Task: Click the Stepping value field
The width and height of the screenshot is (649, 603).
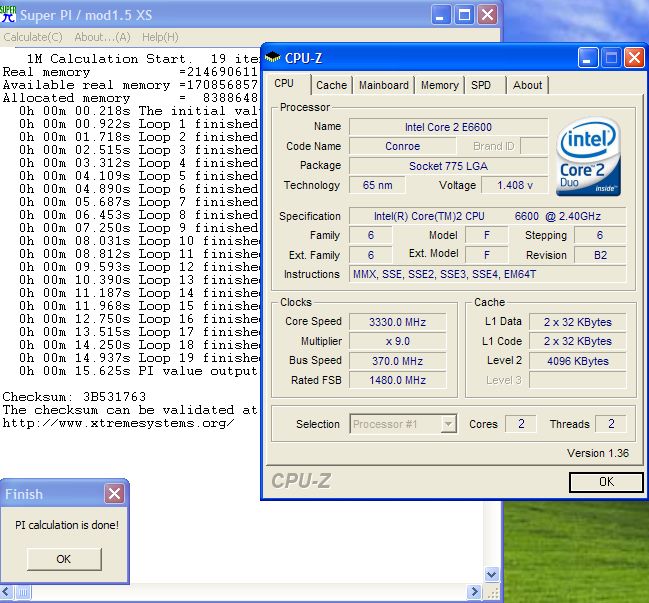Action: point(600,235)
